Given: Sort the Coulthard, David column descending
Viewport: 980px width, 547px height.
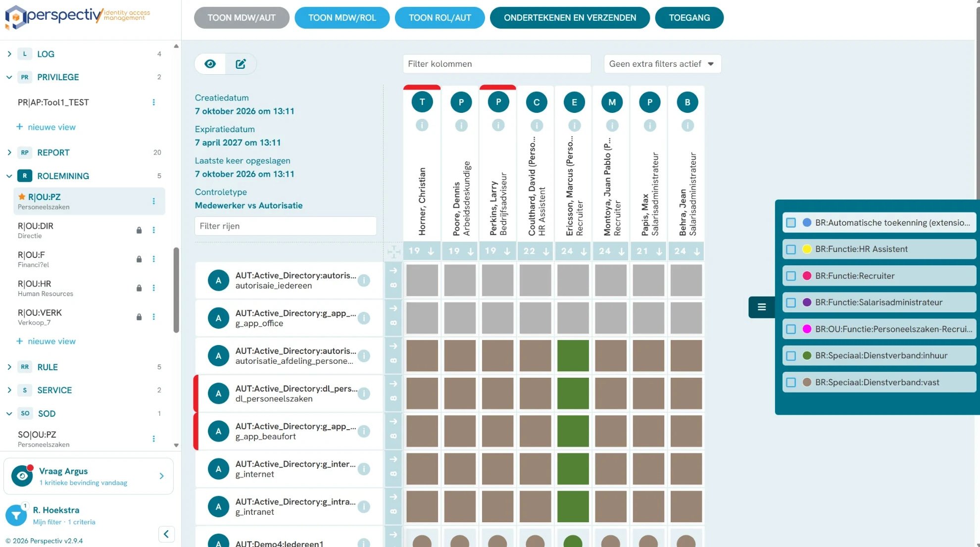Looking at the screenshot, I should [546, 251].
